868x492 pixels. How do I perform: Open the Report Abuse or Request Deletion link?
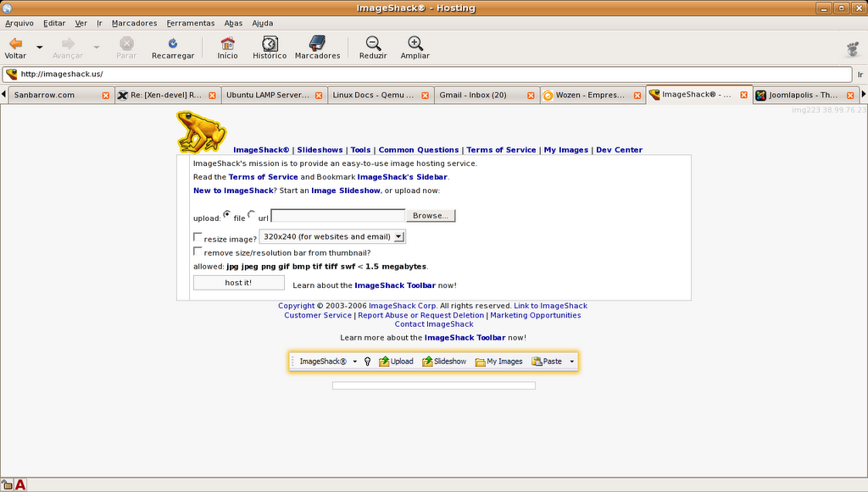pyautogui.click(x=420, y=315)
